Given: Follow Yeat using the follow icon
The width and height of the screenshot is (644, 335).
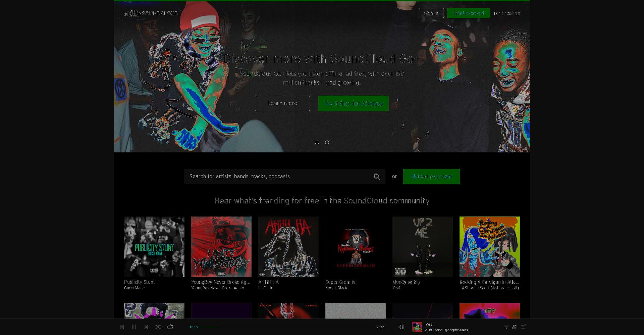Looking at the screenshot, I should (515, 327).
